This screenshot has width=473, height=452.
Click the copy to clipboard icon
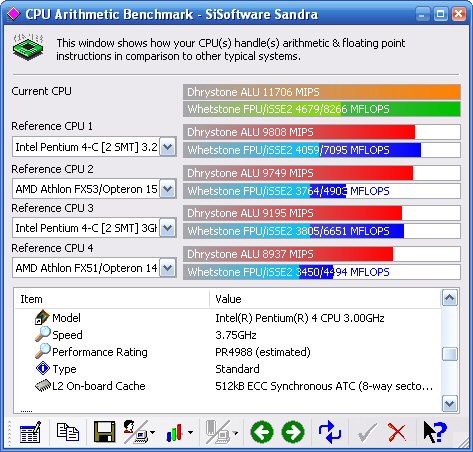[x=68, y=432]
